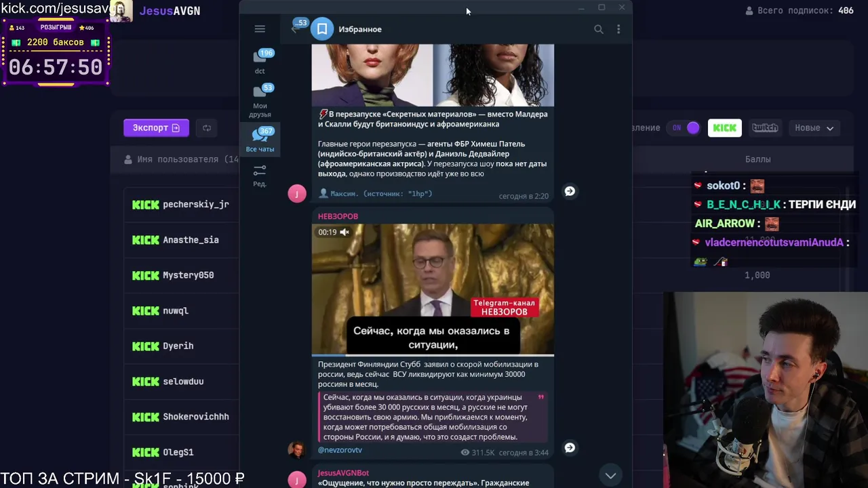Click the AIR_ARROW chat username
Viewport: 868px width, 488px height.
coord(726,223)
